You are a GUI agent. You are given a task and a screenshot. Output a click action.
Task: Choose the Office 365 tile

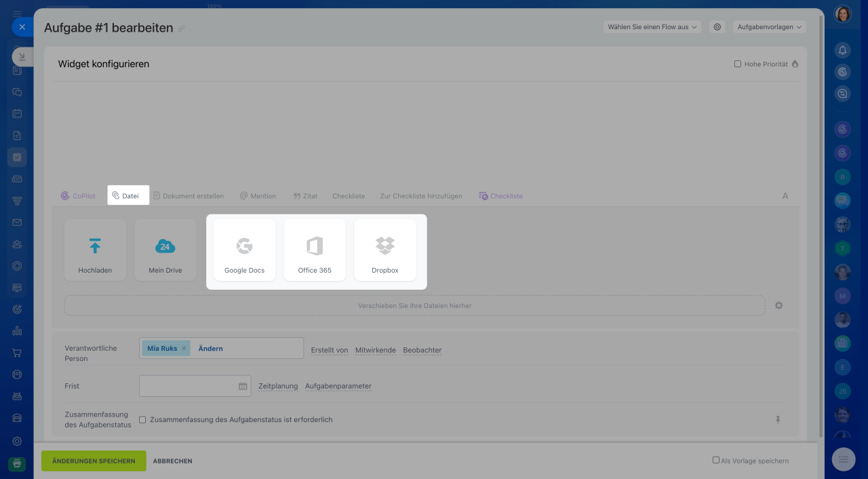[x=315, y=250]
